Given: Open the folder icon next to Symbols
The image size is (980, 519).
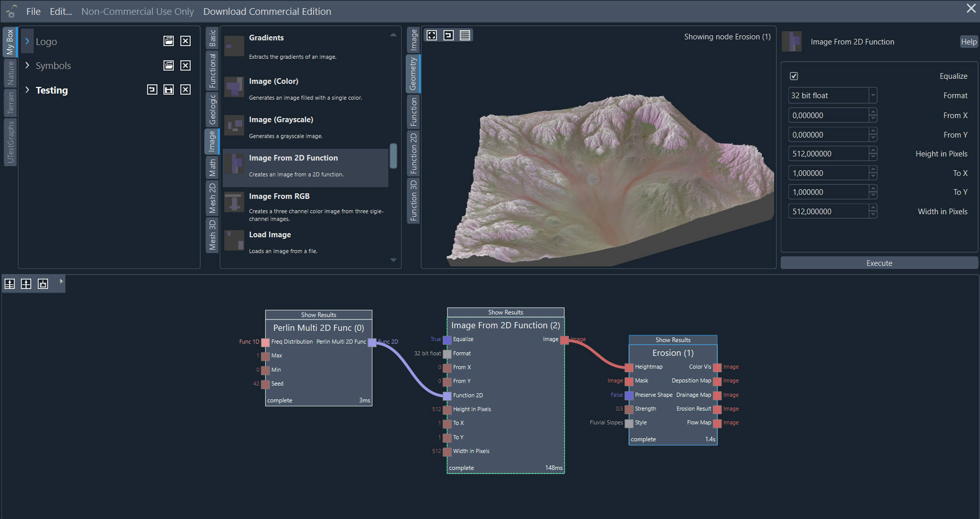Looking at the screenshot, I should [x=168, y=65].
